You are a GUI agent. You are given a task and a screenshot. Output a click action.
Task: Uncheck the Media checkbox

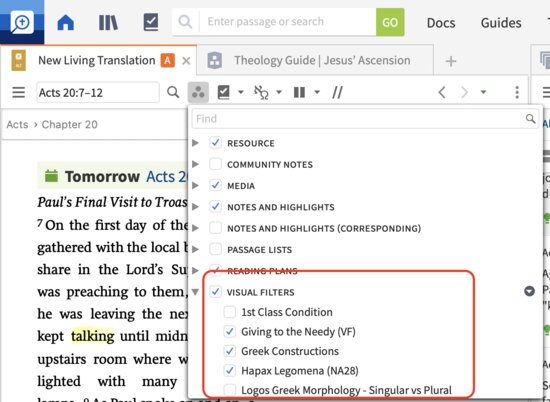coord(215,185)
